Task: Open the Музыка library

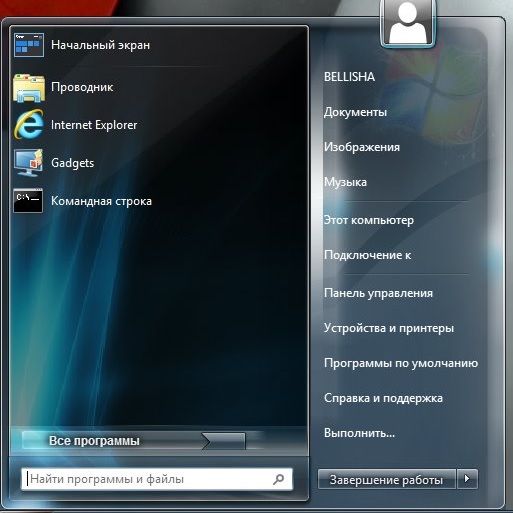Action: (x=345, y=182)
